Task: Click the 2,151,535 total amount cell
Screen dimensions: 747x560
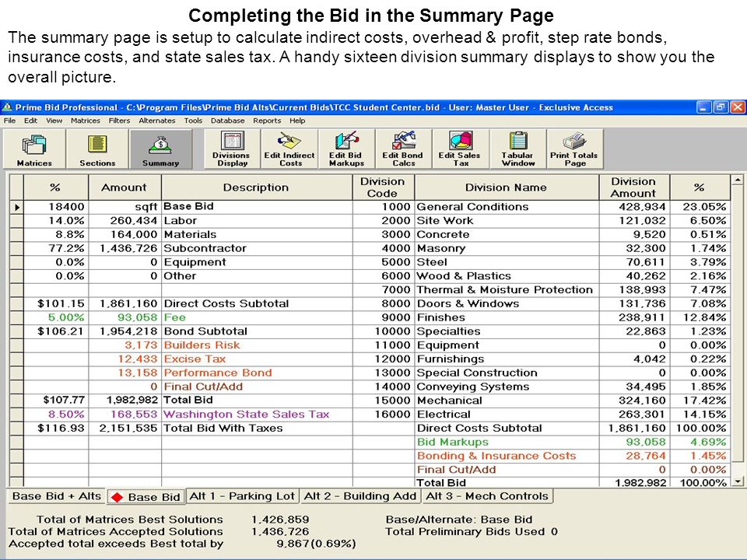Action: [125, 428]
